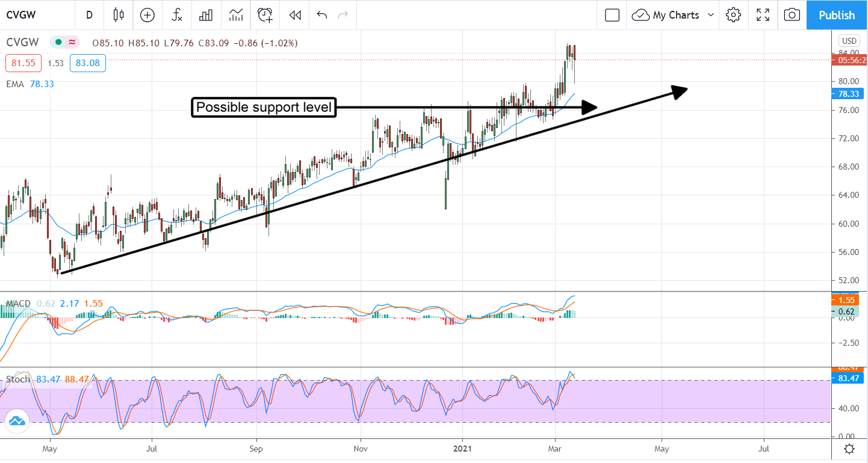Click the USD currency label on price axis

(x=849, y=41)
